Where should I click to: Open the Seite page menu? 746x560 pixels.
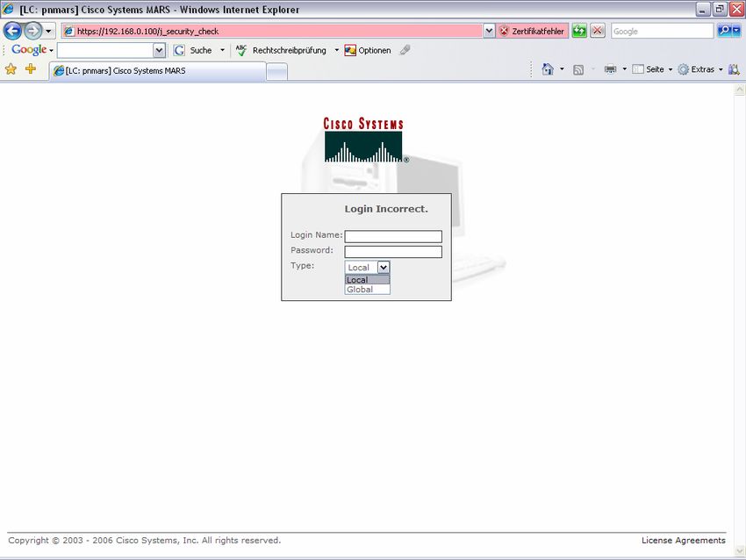tap(652, 69)
